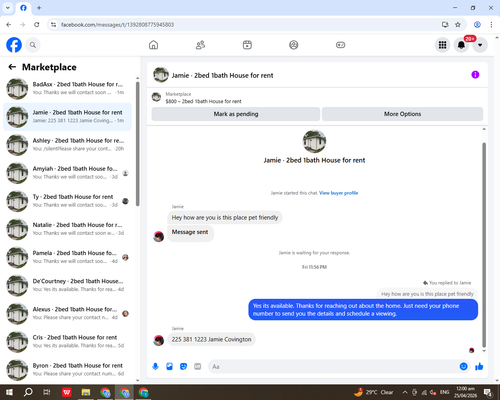The height and width of the screenshot is (400, 500).
Task: Go back from Marketplace chats list
Action: [x=12, y=67]
